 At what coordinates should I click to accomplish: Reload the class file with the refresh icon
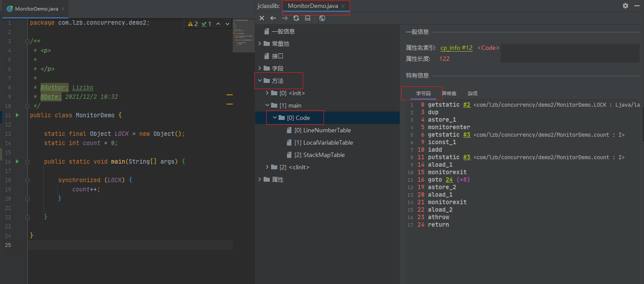296,18
